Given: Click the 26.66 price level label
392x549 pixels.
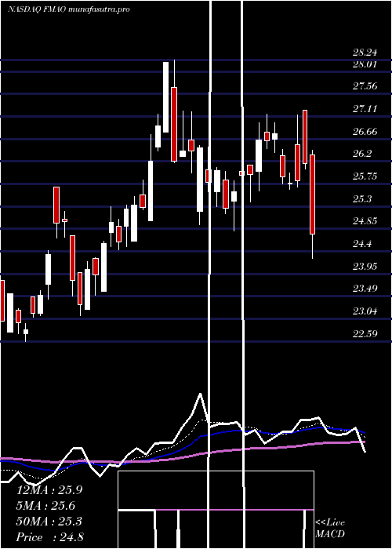Looking at the screenshot, I should point(365,132).
